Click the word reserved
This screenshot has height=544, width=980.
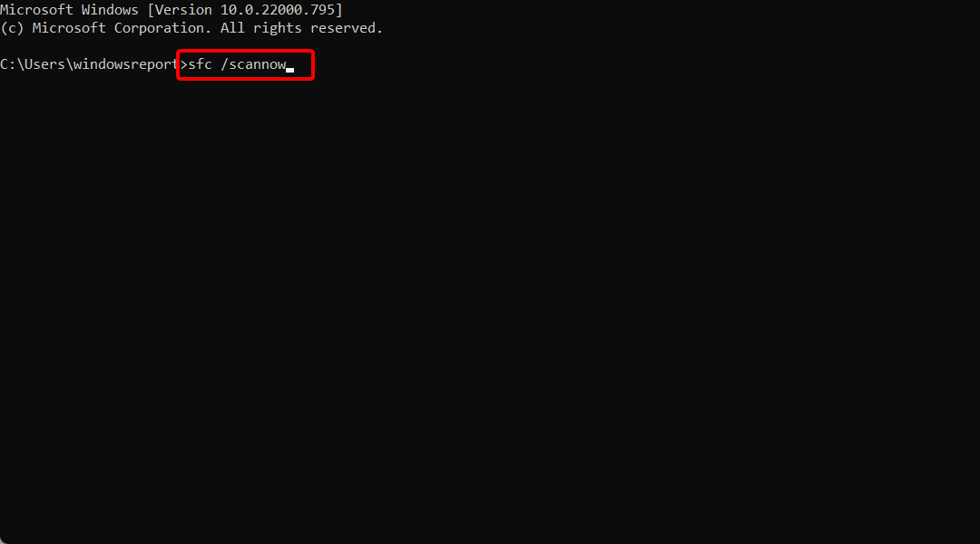point(347,28)
